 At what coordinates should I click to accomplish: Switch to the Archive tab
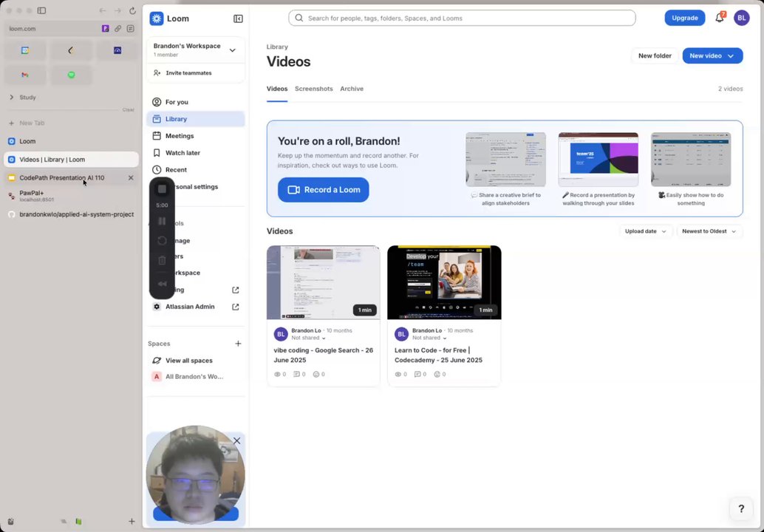tap(352, 89)
